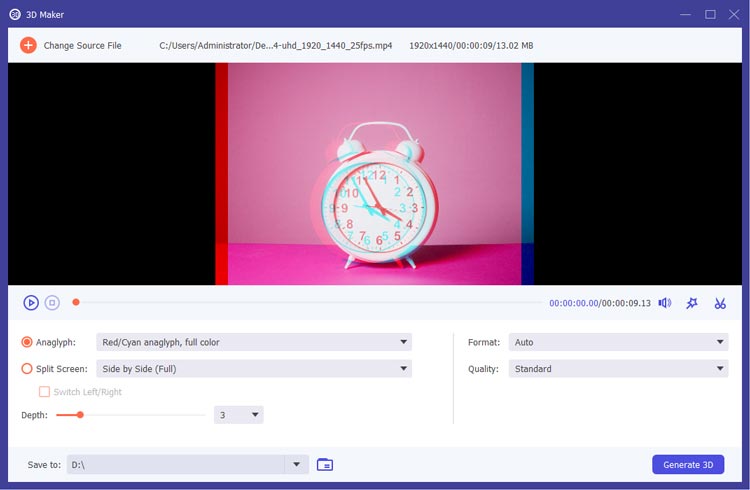Click the 3D anaglyph clock video preview

375,174
